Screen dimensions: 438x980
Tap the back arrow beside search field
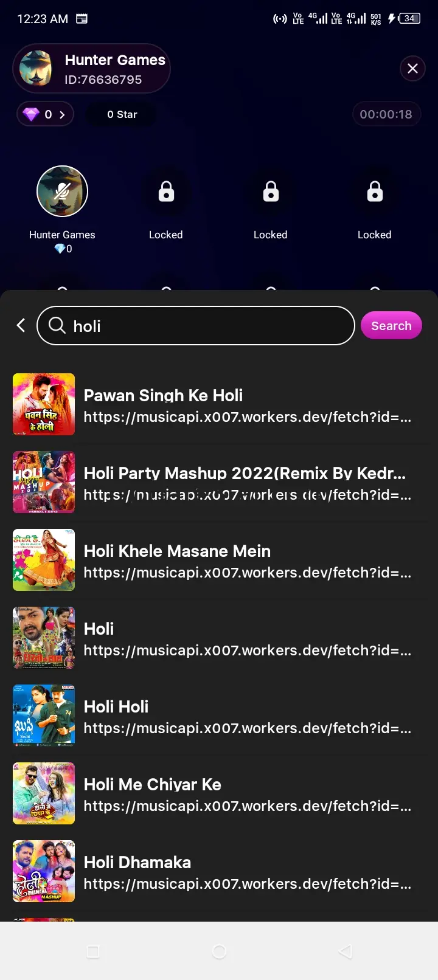(x=21, y=326)
